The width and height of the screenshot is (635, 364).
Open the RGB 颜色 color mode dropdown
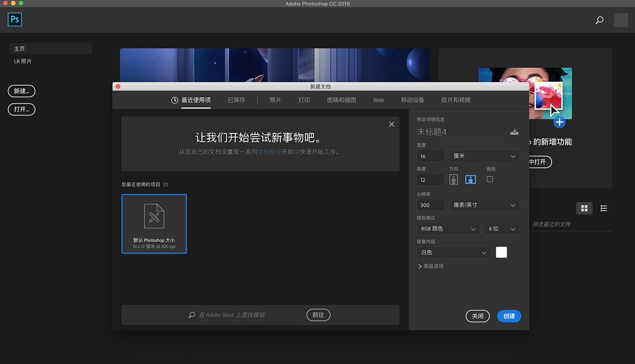tap(448, 229)
